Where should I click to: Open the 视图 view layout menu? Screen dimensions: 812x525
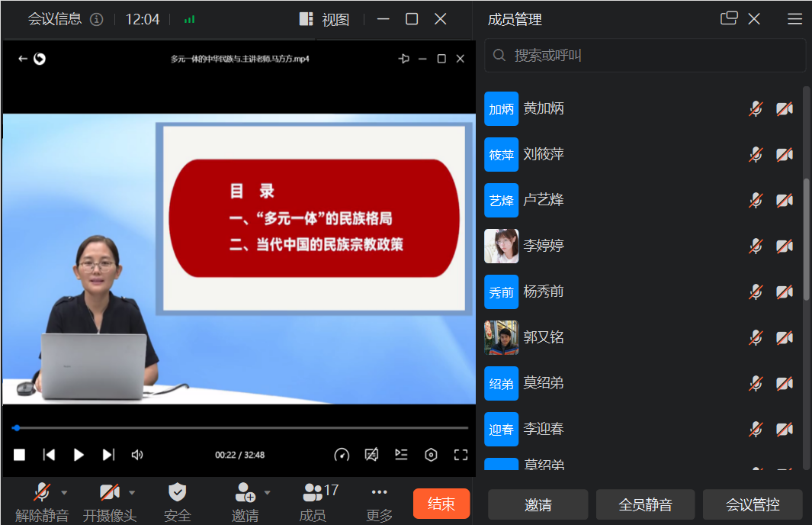pyautogui.click(x=325, y=20)
